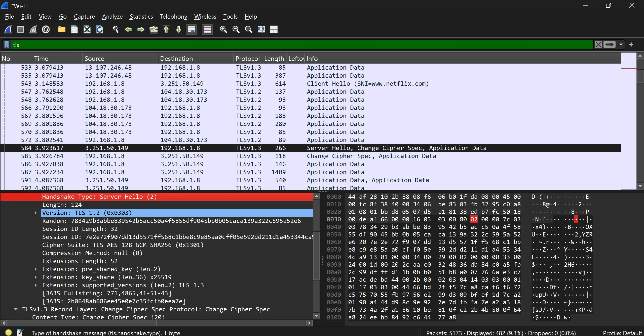This screenshot has width=644, height=336.
Task: Click the find packet magnifier icon
Action: tap(116, 30)
